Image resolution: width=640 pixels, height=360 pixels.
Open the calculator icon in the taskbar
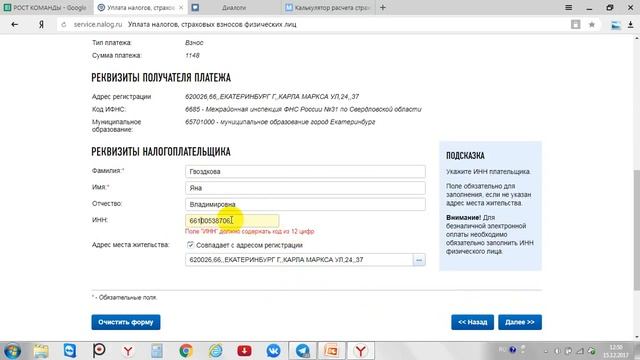(157, 351)
